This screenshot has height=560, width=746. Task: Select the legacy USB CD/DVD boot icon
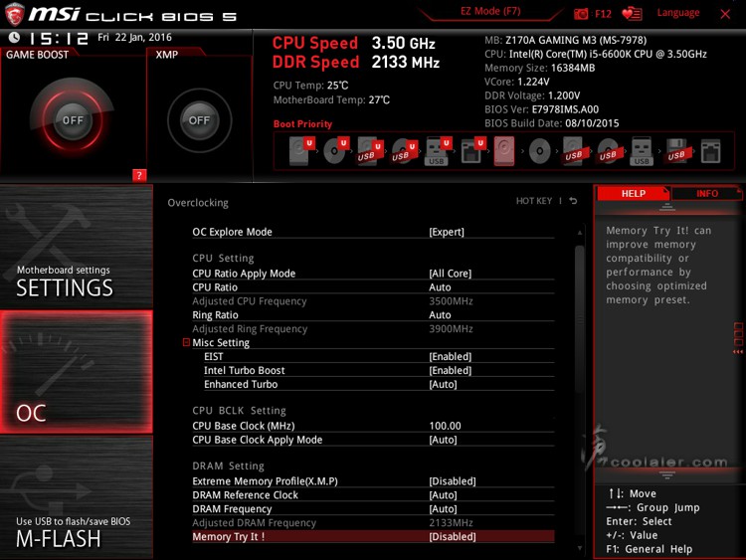tap(608, 151)
